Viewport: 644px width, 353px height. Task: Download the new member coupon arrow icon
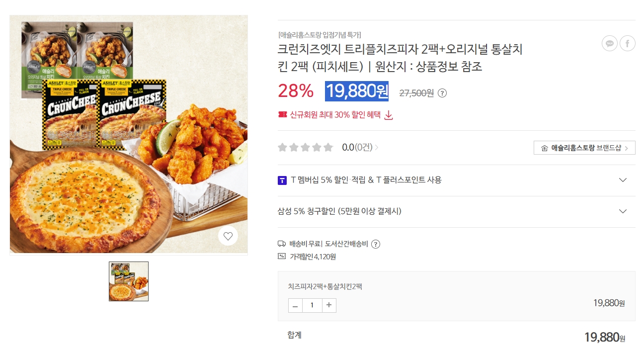pos(389,115)
